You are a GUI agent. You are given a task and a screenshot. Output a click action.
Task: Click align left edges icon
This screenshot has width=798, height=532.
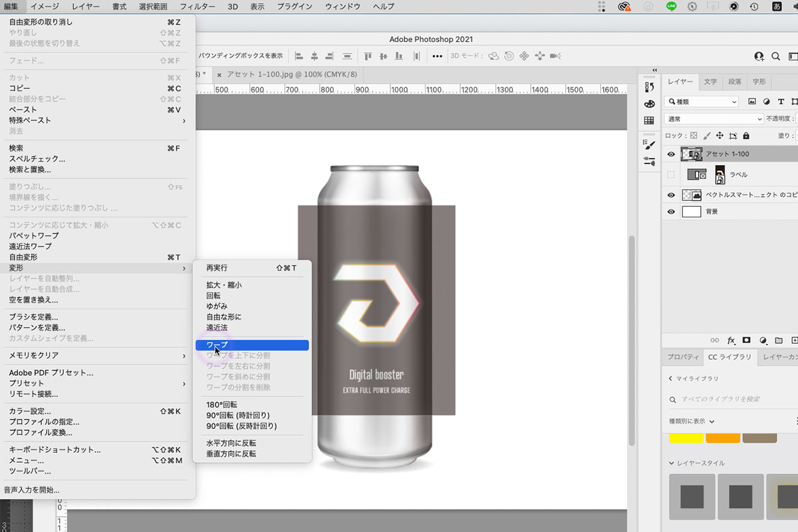pyautogui.click(x=299, y=57)
